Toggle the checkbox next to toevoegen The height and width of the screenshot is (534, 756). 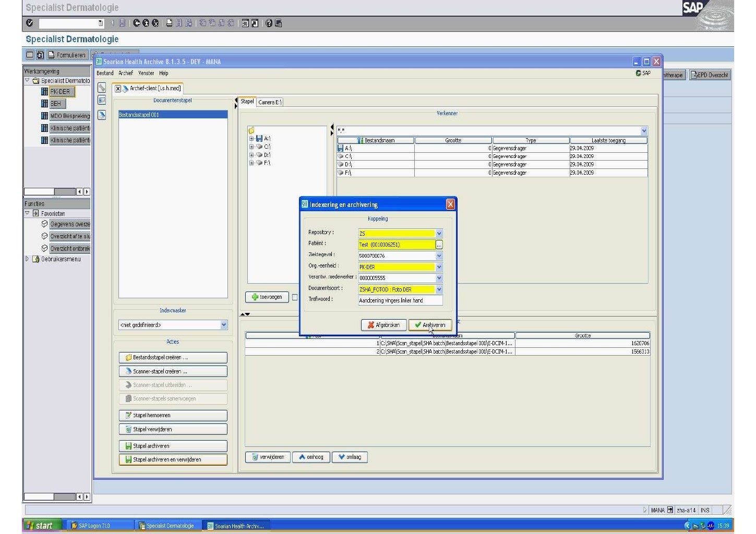(295, 297)
